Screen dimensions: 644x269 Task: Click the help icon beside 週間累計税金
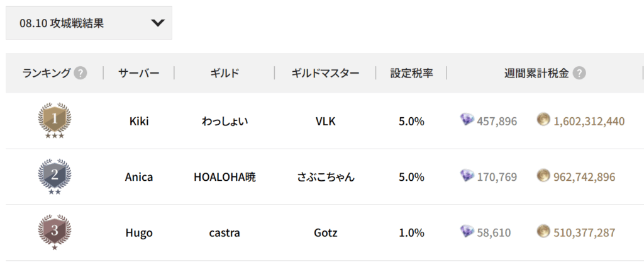[x=579, y=73]
